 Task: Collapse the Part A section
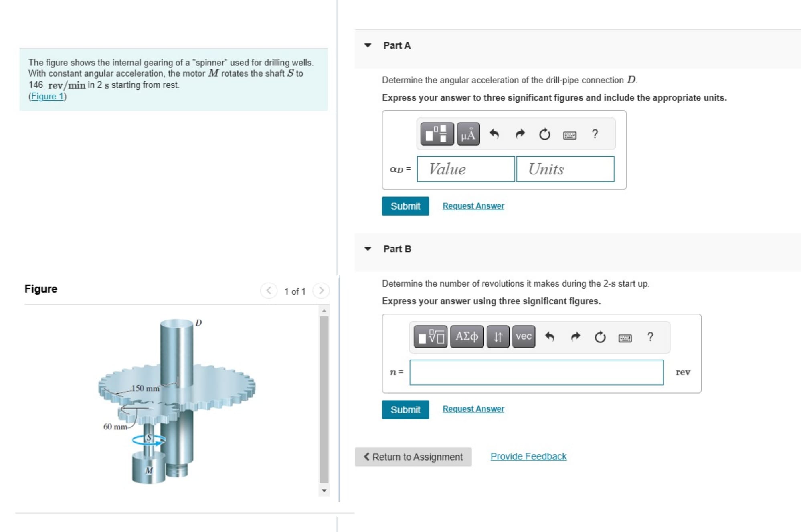coord(368,45)
